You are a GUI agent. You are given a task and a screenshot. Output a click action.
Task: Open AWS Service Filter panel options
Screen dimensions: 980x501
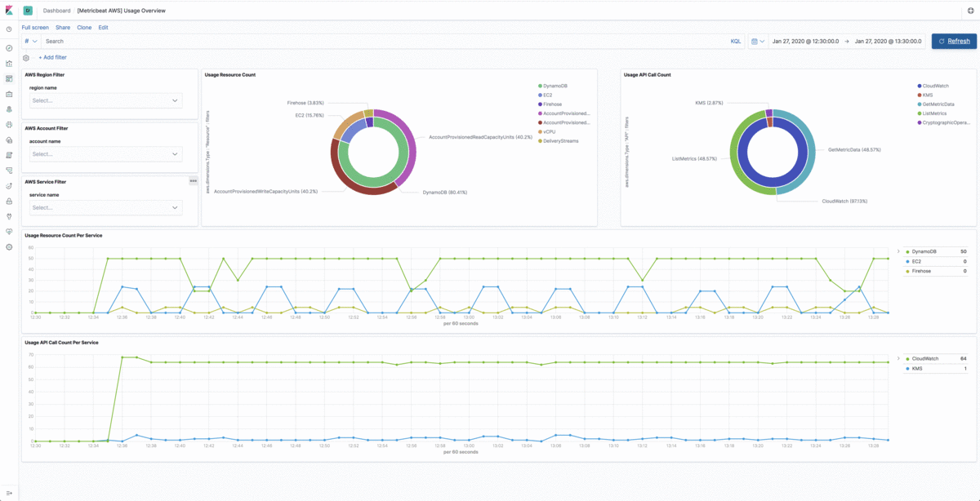point(193,180)
